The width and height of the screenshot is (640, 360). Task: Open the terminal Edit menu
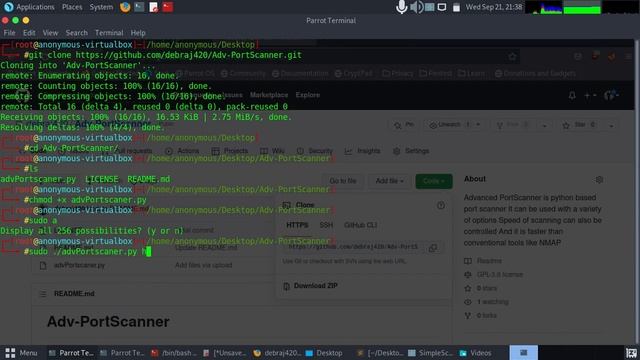[29, 33]
